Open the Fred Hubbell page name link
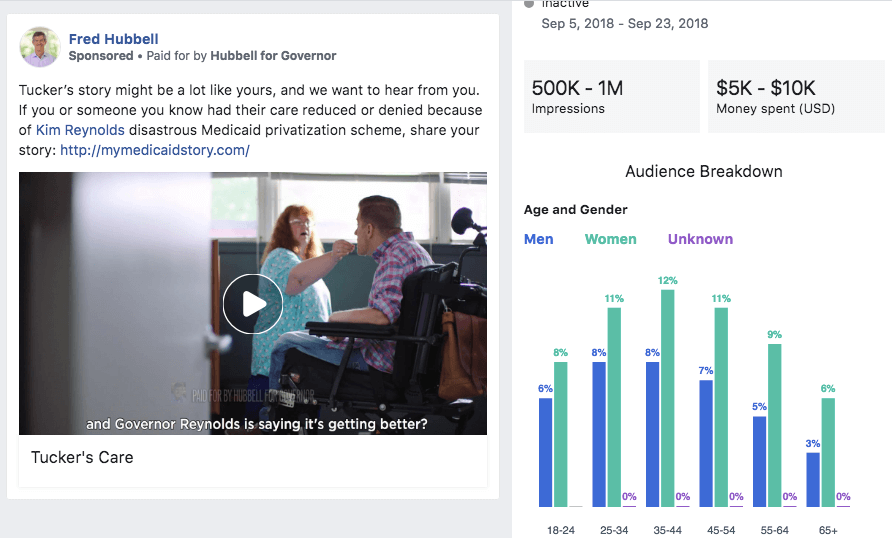 (113, 39)
